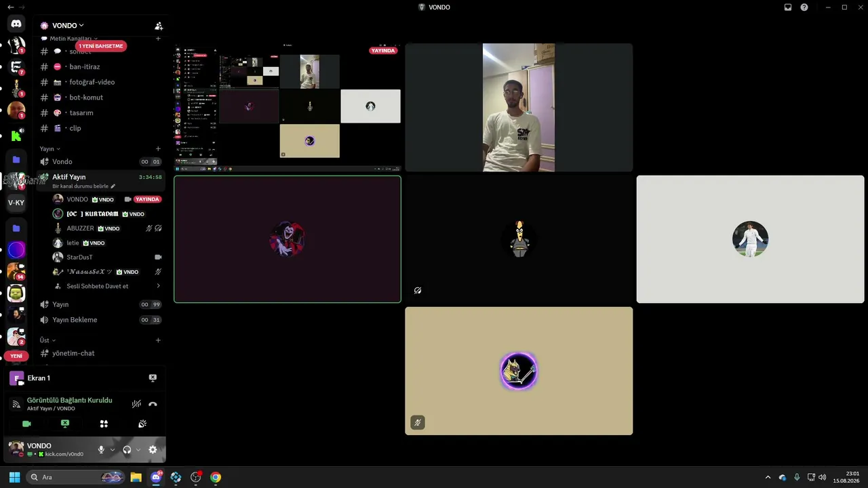Click Sesli Sohbete Davet et
The height and width of the screenshot is (488, 868).
pyautogui.click(x=97, y=286)
